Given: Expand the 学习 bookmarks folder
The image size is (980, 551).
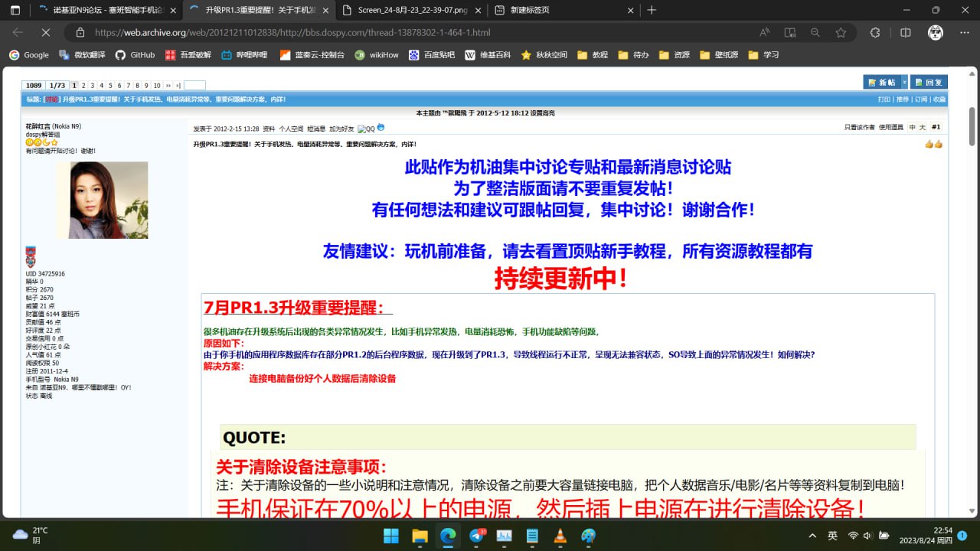Looking at the screenshot, I should coord(763,55).
